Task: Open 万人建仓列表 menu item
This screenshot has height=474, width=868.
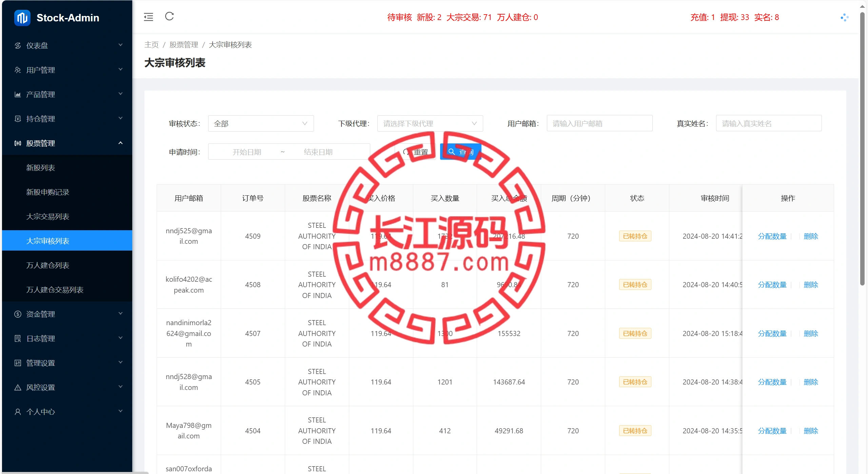Action: click(48, 265)
